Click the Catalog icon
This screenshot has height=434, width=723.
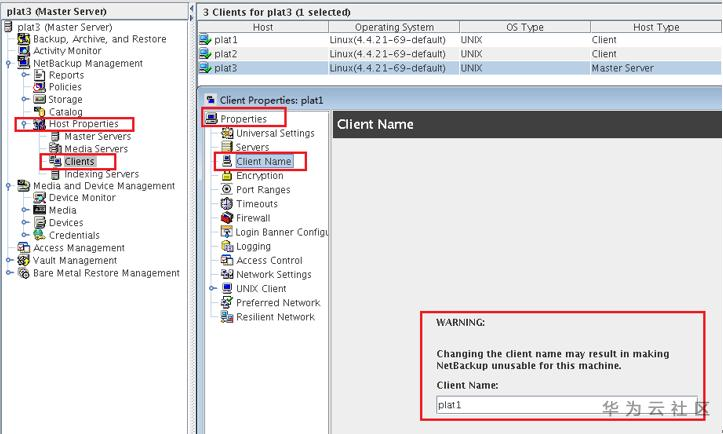40,111
